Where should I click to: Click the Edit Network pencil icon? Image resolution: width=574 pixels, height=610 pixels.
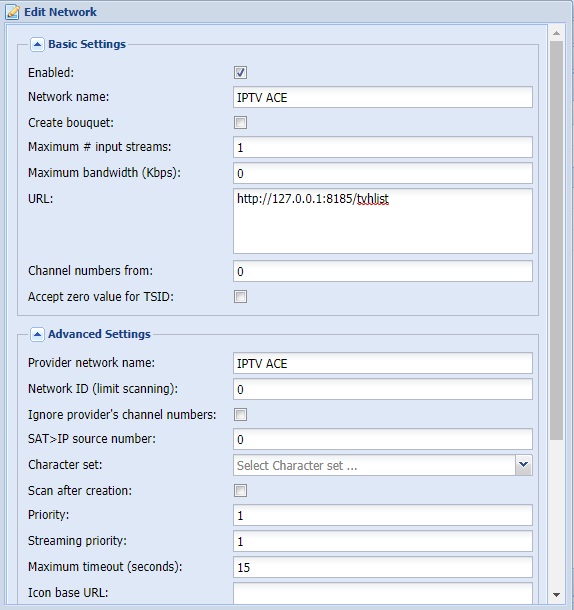click(12, 12)
